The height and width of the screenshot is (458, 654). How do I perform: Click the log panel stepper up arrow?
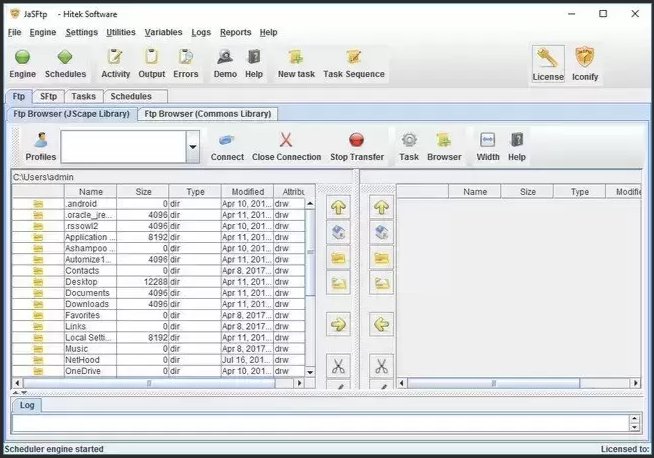point(634,419)
